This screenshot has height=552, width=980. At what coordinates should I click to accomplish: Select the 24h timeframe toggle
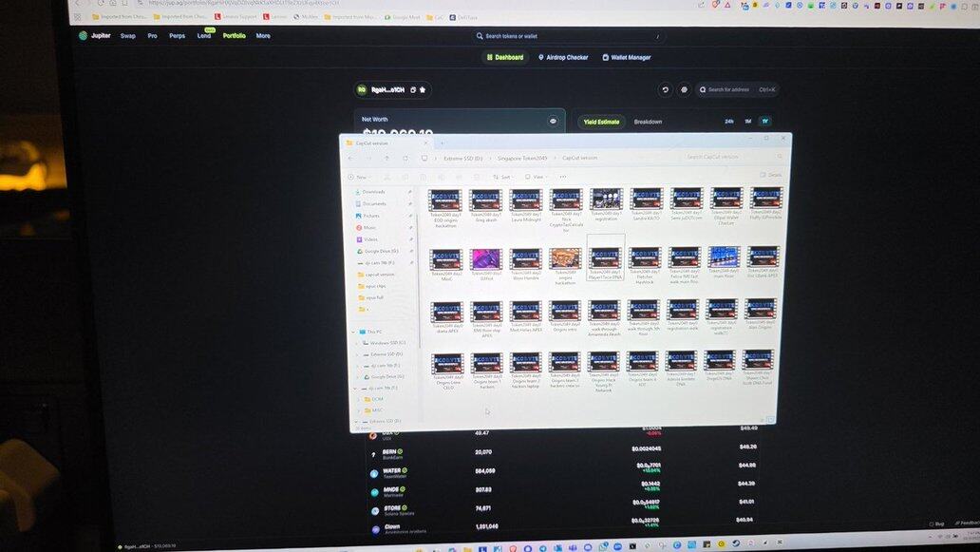pos(729,122)
